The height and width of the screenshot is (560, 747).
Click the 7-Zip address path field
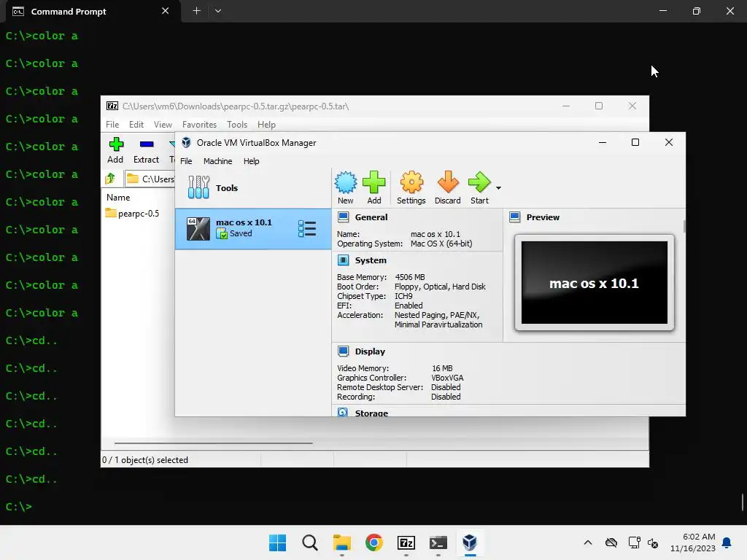150,179
